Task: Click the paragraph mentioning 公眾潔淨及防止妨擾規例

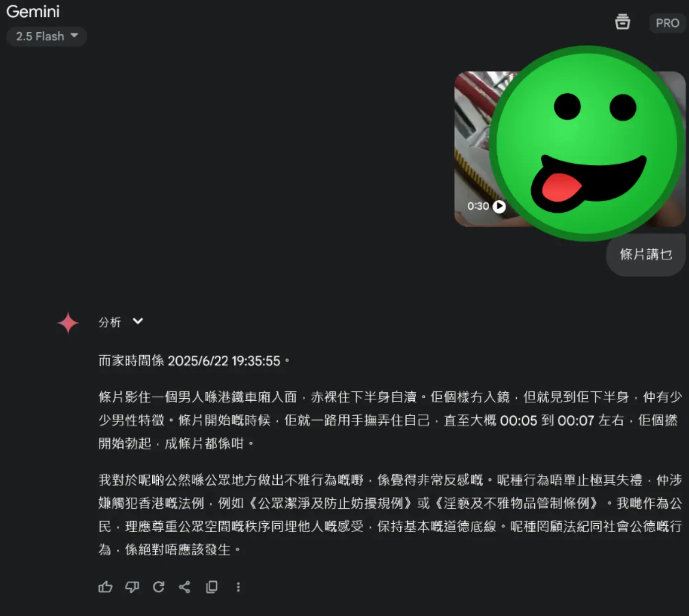Action: pos(390,515)
